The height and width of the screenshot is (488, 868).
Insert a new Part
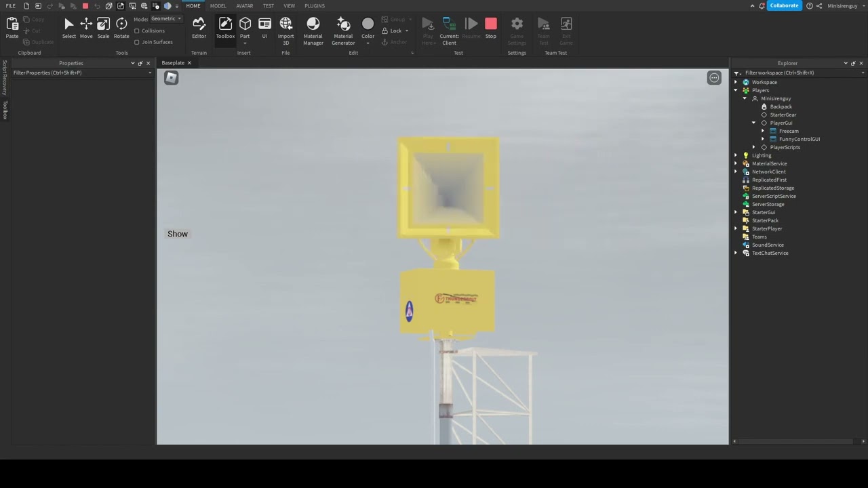click(245, 28)
